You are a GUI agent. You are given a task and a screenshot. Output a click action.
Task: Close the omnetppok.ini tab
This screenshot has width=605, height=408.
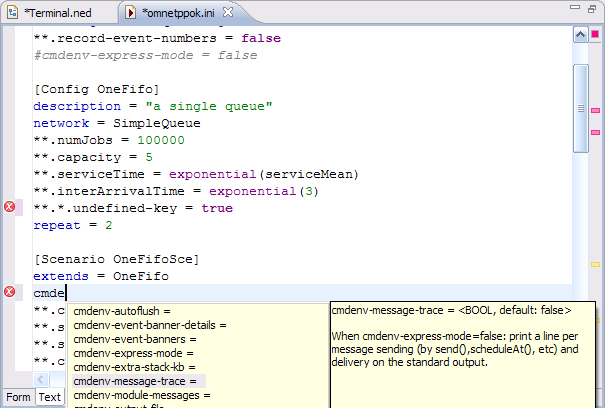pyautogui.click(x=228, y=12)
